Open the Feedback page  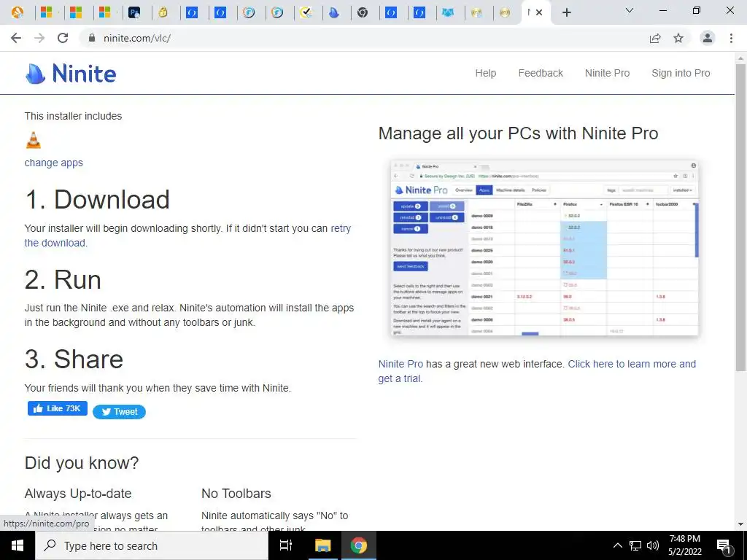point(541,73)
